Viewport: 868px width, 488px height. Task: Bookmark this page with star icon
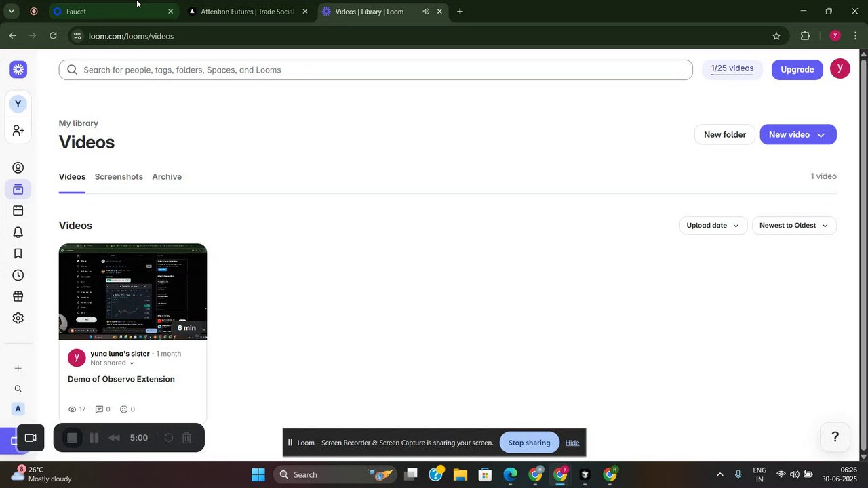[x=776, y=36]
